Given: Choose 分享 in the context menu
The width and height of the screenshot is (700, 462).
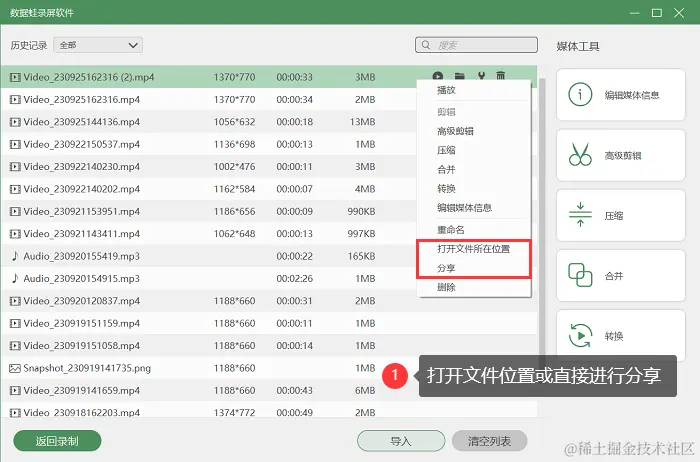Looking at the screenshot, I should (x=446, y=268).
